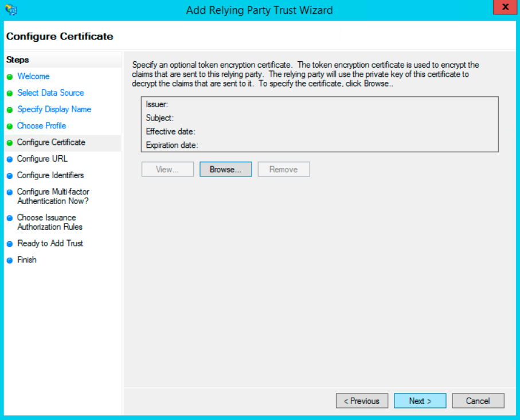Click the Configure Identifiers step label
Viewport: 520px width, 420px height.
coord(50,175)
